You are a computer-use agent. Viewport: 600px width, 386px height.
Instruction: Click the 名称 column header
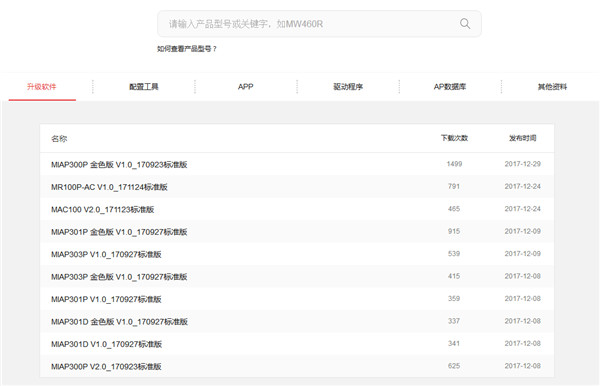click(59, 139)
